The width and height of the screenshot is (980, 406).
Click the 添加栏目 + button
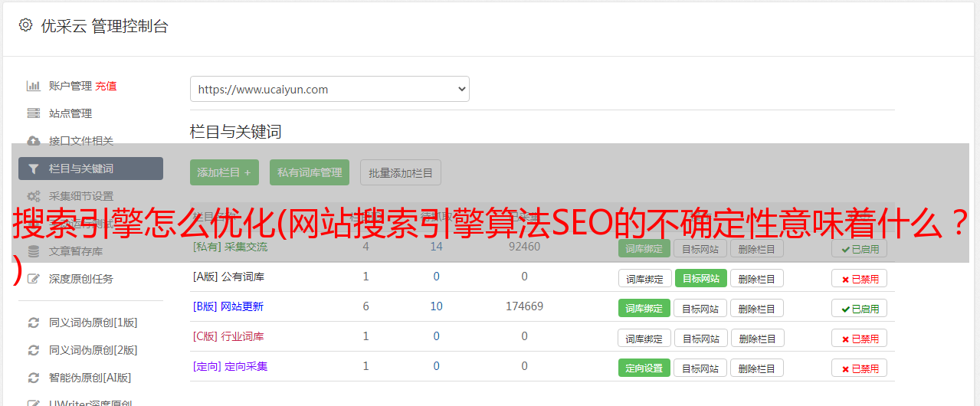[225, 172]
